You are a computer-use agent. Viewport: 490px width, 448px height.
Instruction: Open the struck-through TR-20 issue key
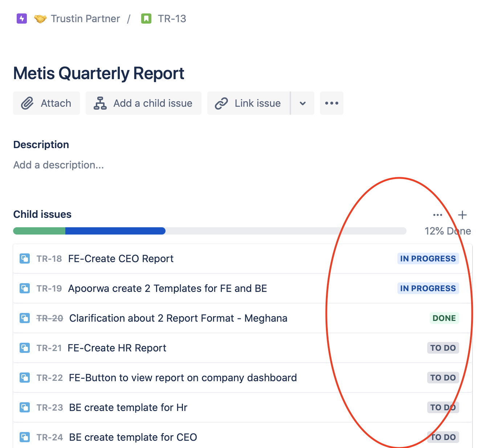(50, 318)
